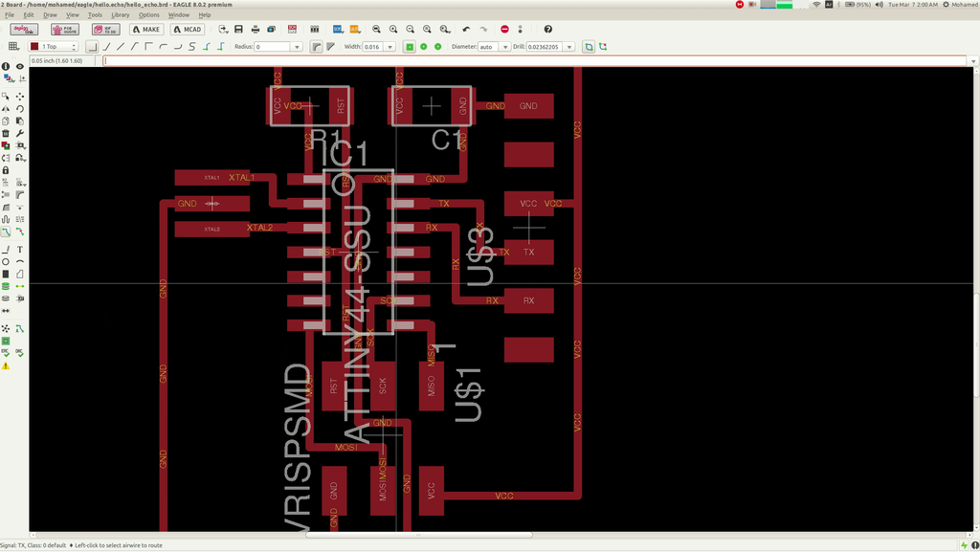Open the Edit menu

coord(29,15)
